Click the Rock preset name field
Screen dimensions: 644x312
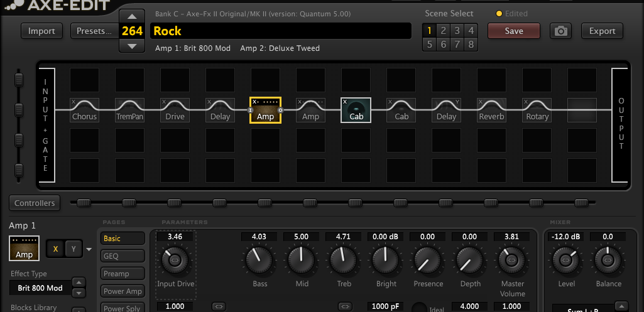[x=280, y=31]
